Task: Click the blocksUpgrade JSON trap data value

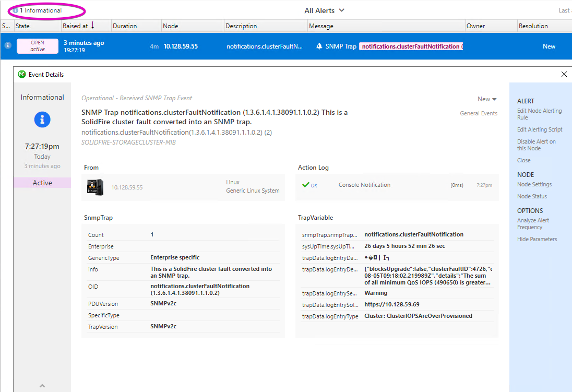Action: (428, 276)
